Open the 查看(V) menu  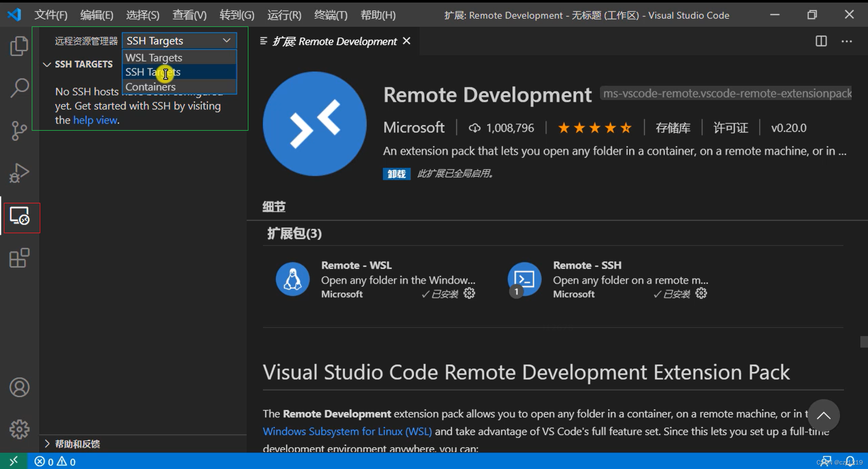coord(189,15)
